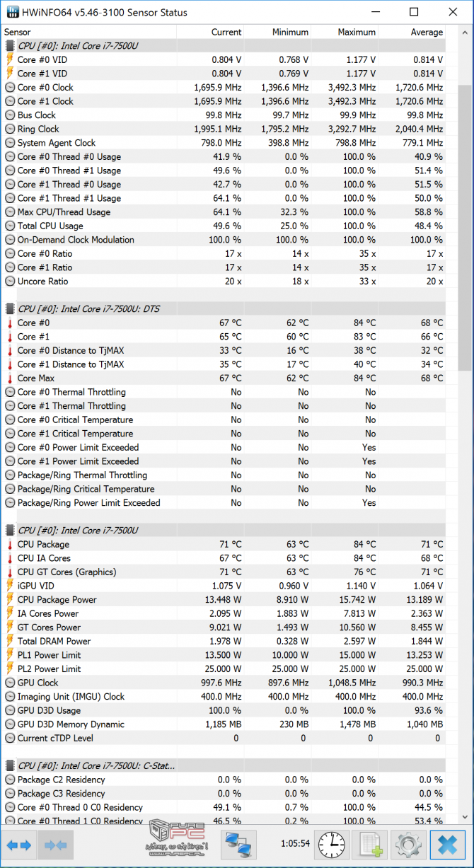Click the vertical scrollbar thumb of sensor list
This screenshot has height=868, width=474.
point(465,226)
